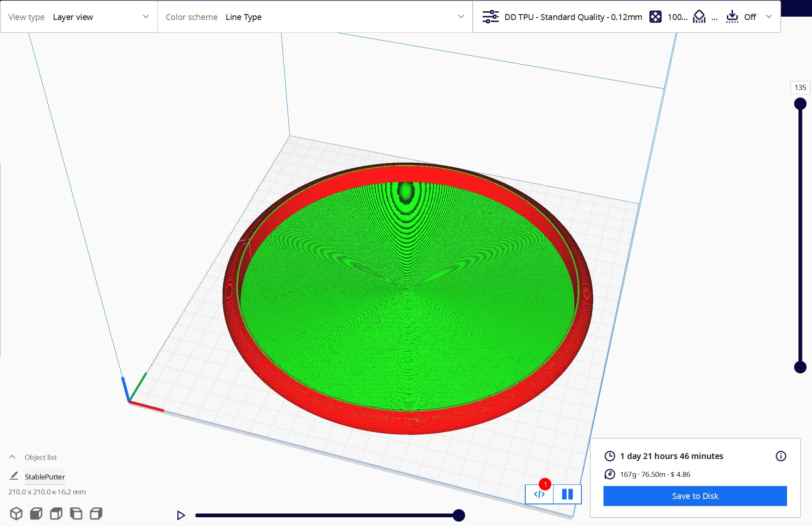Click the print time info icon
The height and width of the screenshot is (526, 812).
pos(781,456)
